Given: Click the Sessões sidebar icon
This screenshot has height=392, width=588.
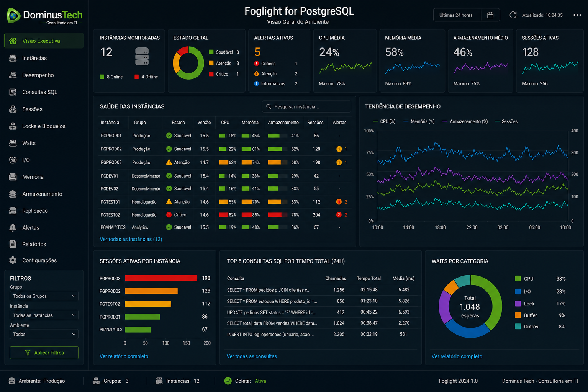Looking at the screenshot, I should tap(13, 109).
